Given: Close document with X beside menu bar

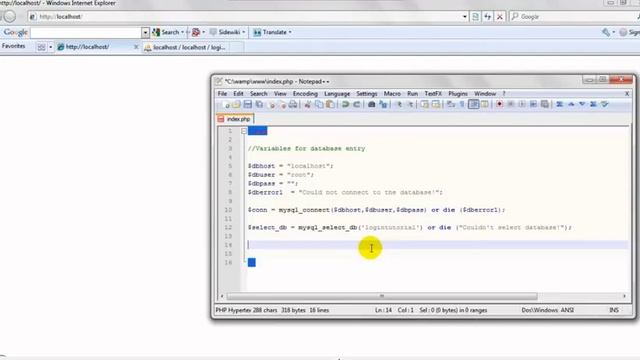Looking at the screenshot, I should [627, 93].
